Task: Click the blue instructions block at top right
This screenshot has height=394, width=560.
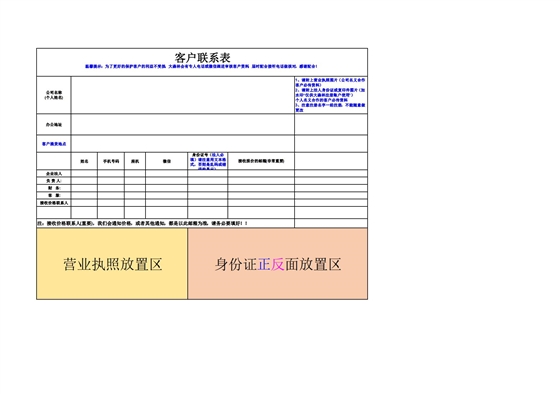Action: pos(331,95)
